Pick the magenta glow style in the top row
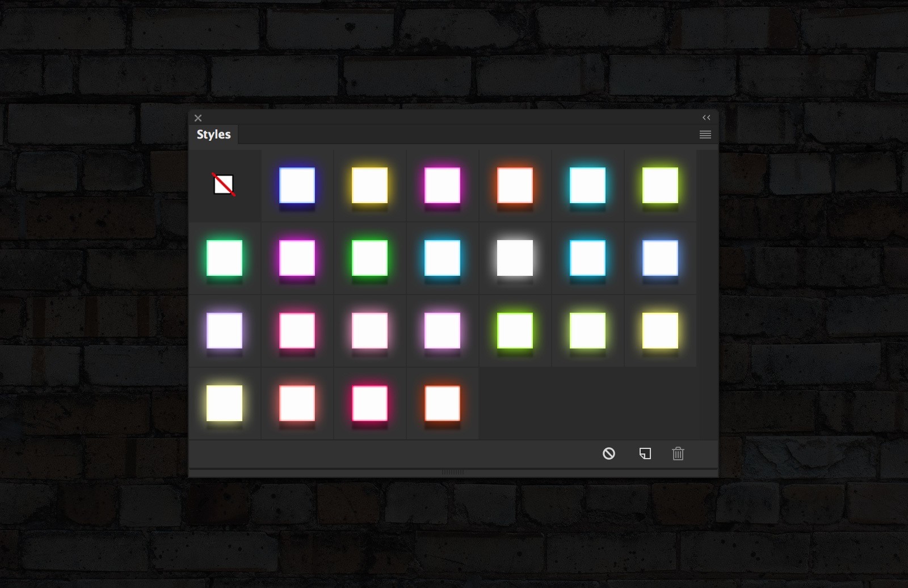 442,185
